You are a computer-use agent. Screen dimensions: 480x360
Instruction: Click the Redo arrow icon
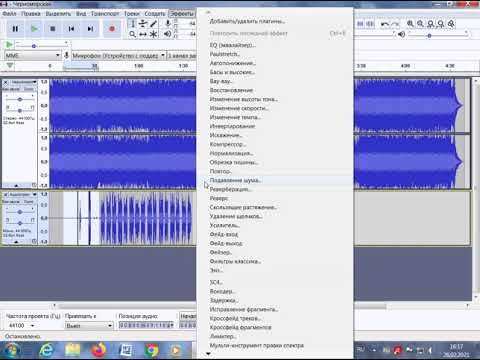pos(395,24)
